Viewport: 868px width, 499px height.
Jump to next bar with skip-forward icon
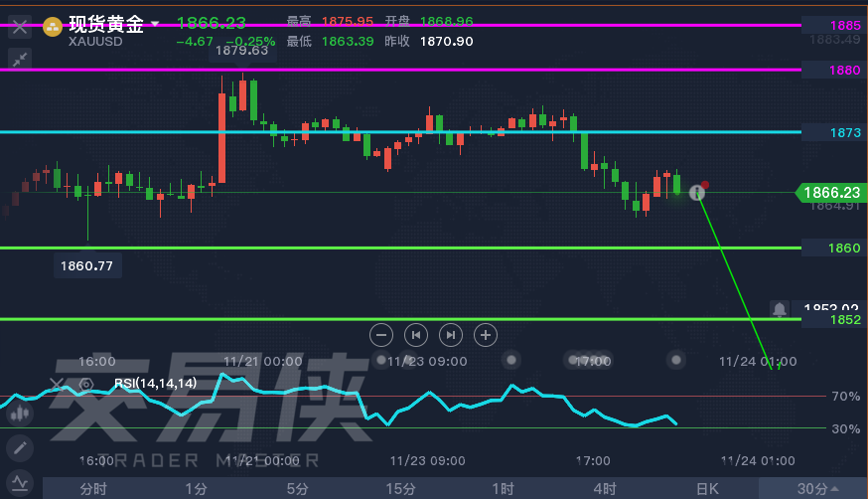pos(450,334)
